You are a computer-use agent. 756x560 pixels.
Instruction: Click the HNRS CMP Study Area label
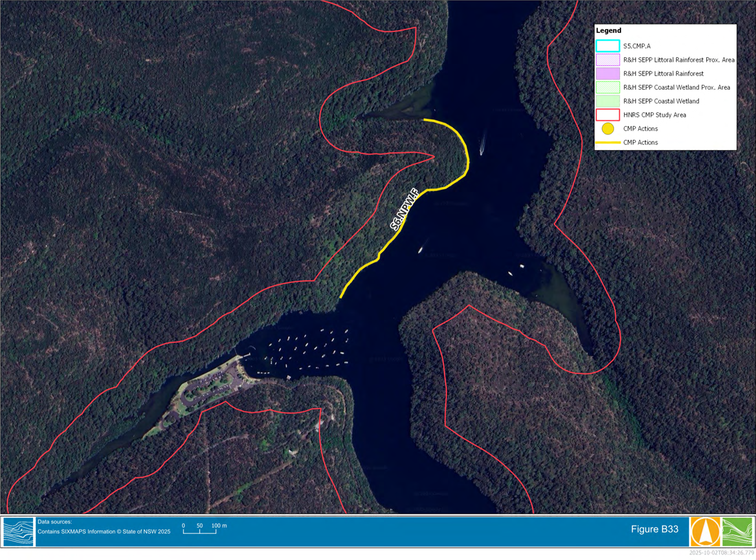coord(655,115)
